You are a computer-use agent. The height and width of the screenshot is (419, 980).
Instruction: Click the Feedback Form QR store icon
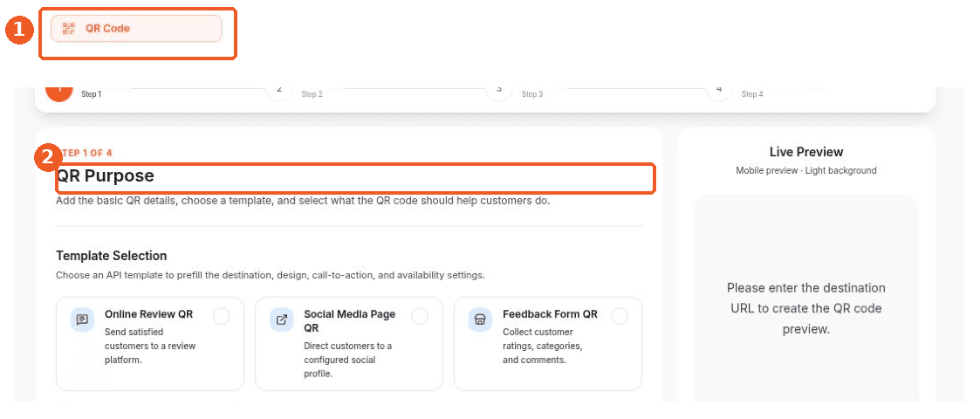480,319
